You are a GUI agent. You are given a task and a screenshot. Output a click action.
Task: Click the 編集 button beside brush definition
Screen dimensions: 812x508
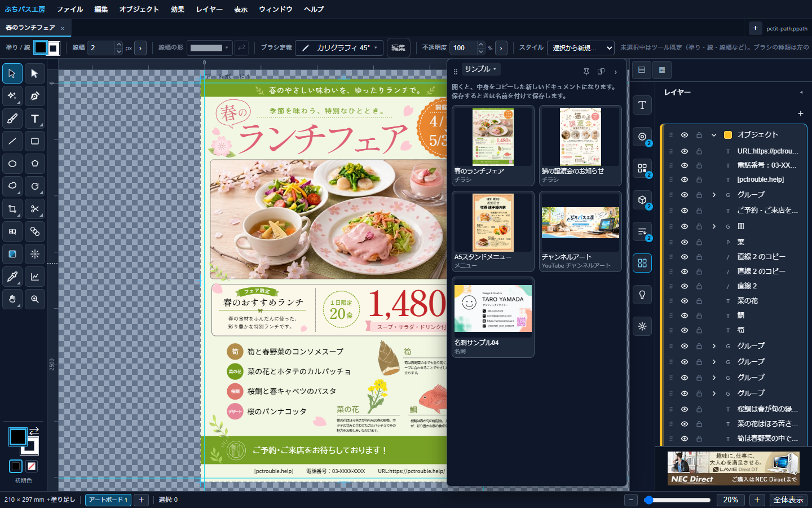(398, 48)
